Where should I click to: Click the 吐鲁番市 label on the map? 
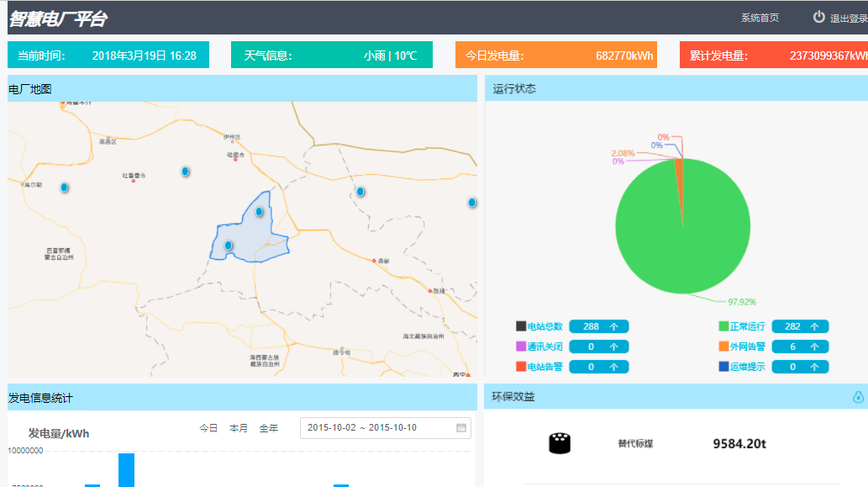tap(134, 175)
